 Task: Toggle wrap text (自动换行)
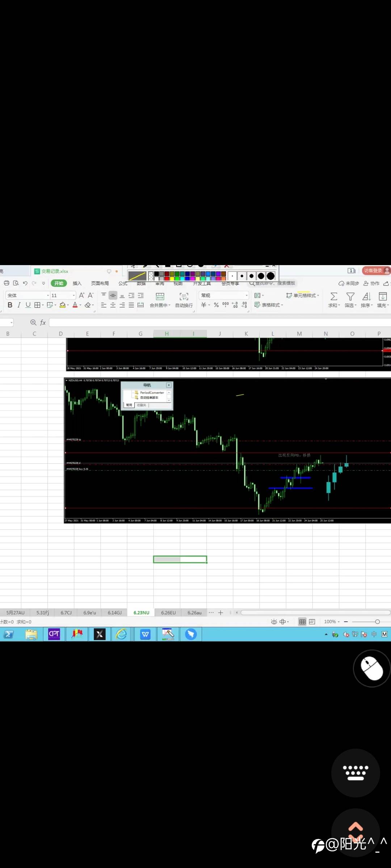[184, 297]
